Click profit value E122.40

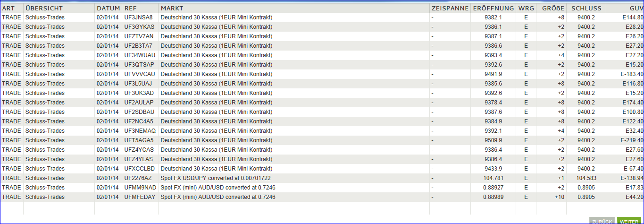(x=633, y=121)
